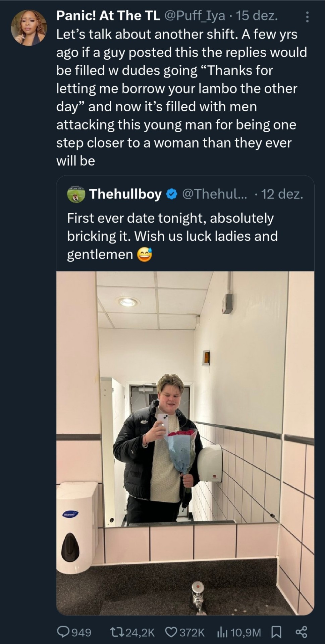This screenshot has height=644, width=325.
Task: Like the tweet with the heart icon
Action: (171, 632)
